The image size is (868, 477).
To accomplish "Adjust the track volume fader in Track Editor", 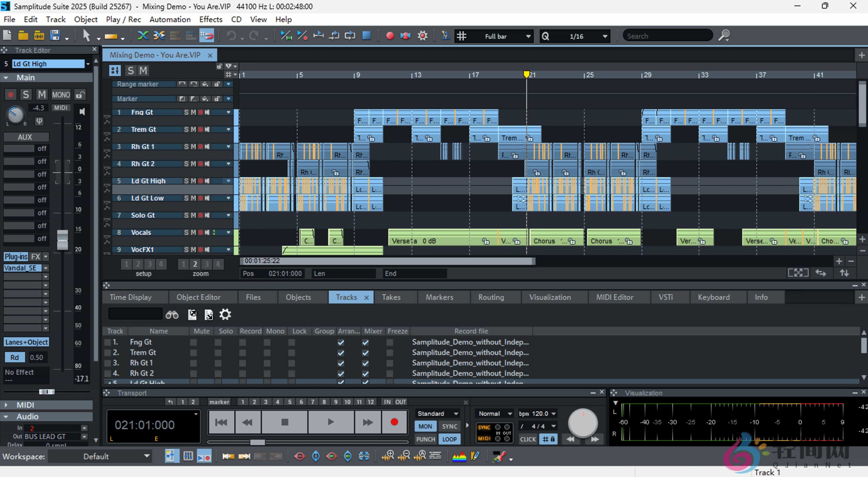I will [x=63, y=239].
